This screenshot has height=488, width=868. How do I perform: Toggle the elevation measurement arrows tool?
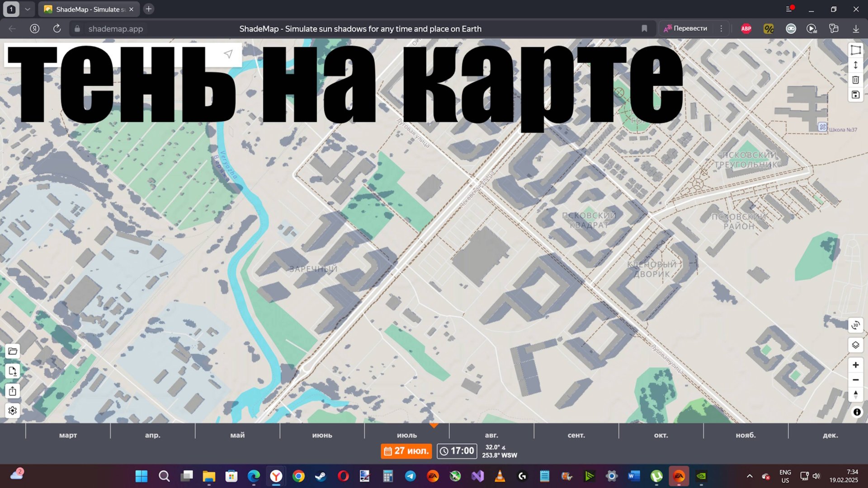tap(855, 65)
